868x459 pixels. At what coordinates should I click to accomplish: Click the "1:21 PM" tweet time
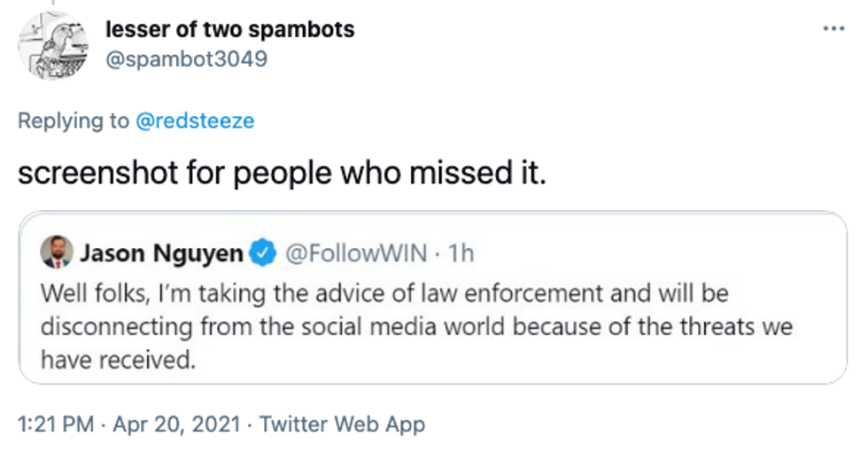click(56, 424)
